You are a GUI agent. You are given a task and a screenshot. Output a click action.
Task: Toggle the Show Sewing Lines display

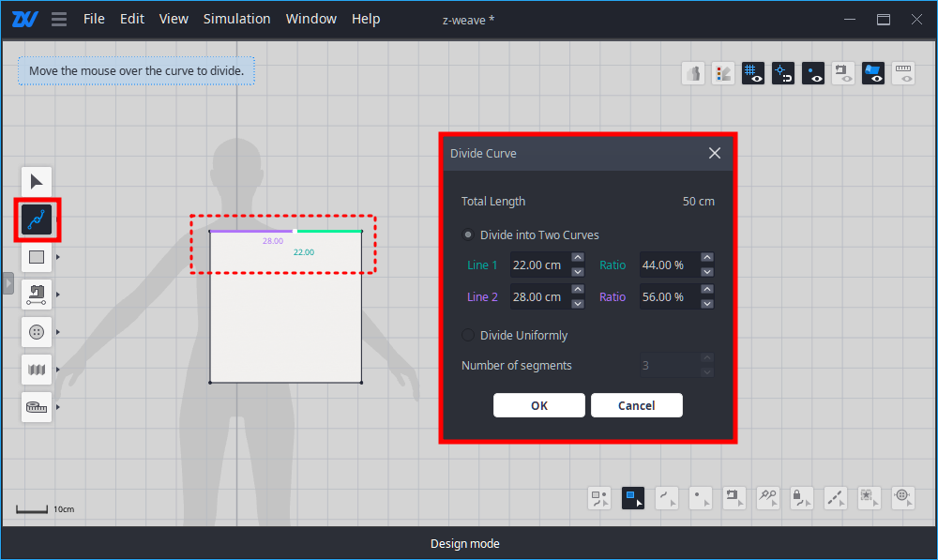click(x=842, y=72)
